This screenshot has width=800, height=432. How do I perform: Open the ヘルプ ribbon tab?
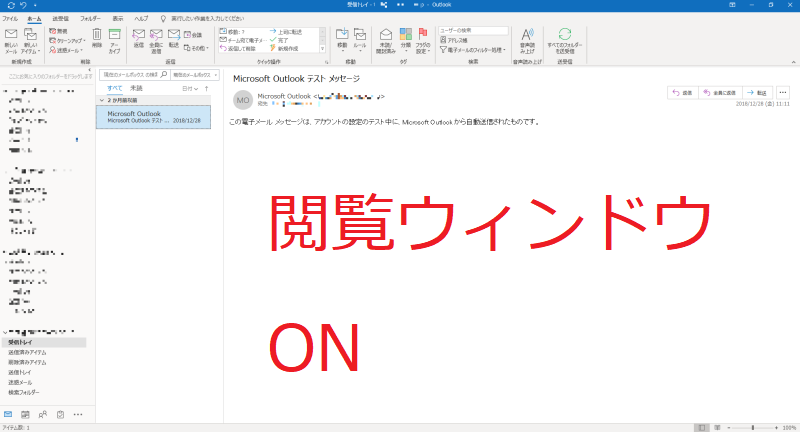pos(141,18)
